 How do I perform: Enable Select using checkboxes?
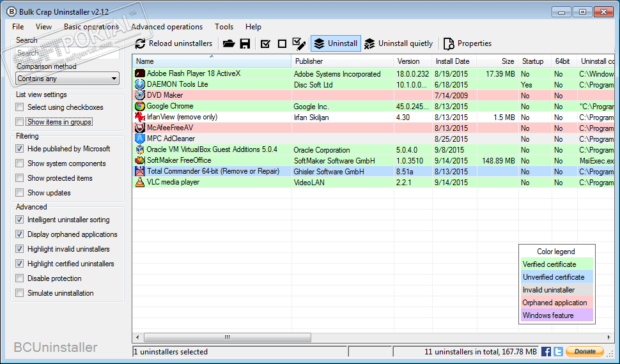(19, 107)
